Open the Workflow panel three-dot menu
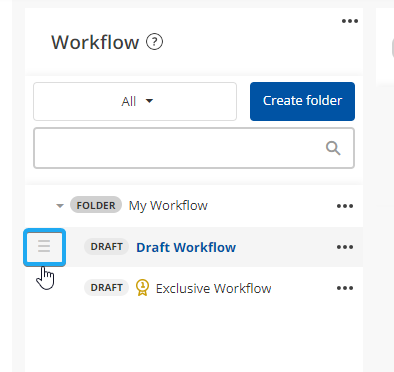 point(350,21)
